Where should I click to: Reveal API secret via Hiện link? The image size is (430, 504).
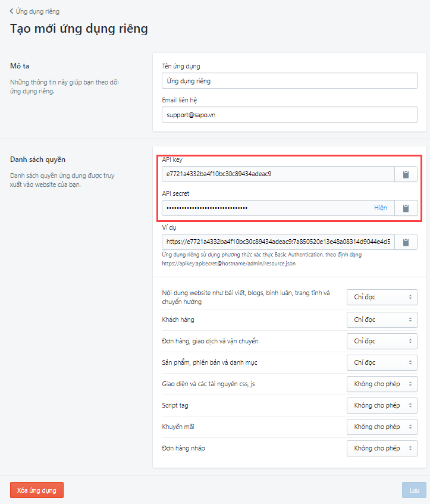click(x=380, y=208)
